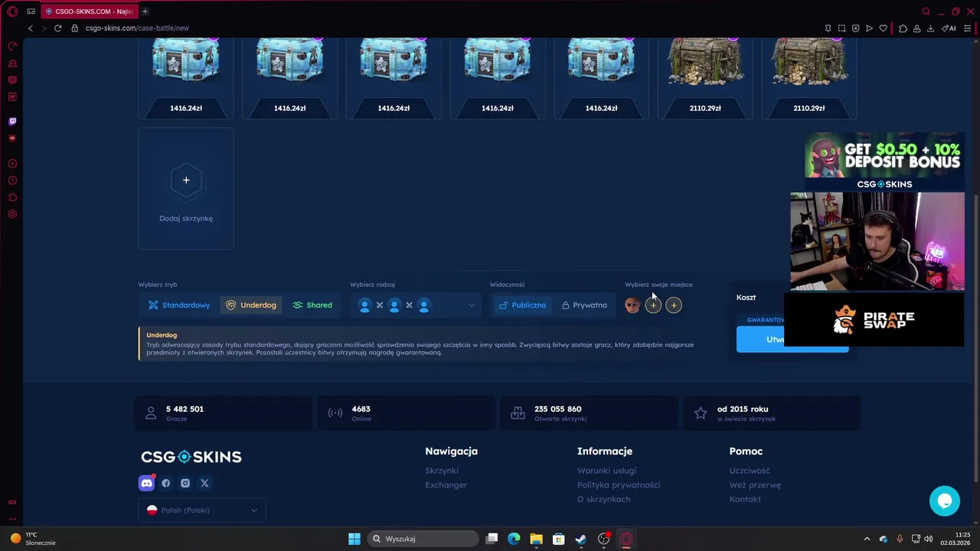Open the CSGO-SKINS Discord link
The width and height of the screenshot is (980, 551).
click(x=146, y=483)
